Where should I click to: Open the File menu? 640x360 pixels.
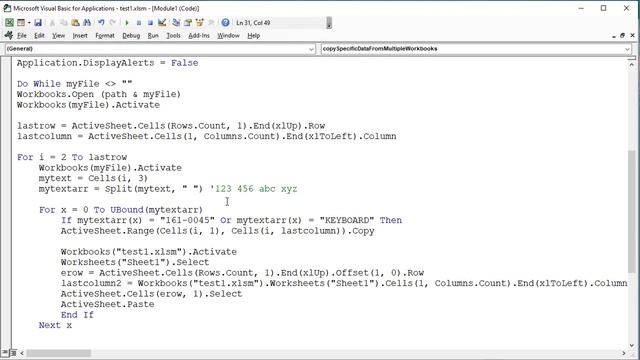click(x=22, y=36)
